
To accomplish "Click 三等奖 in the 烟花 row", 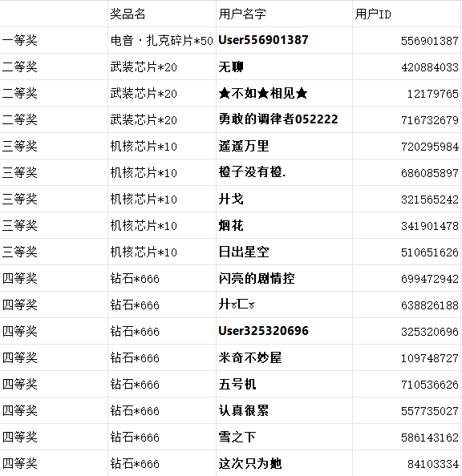I will [54, 225].
